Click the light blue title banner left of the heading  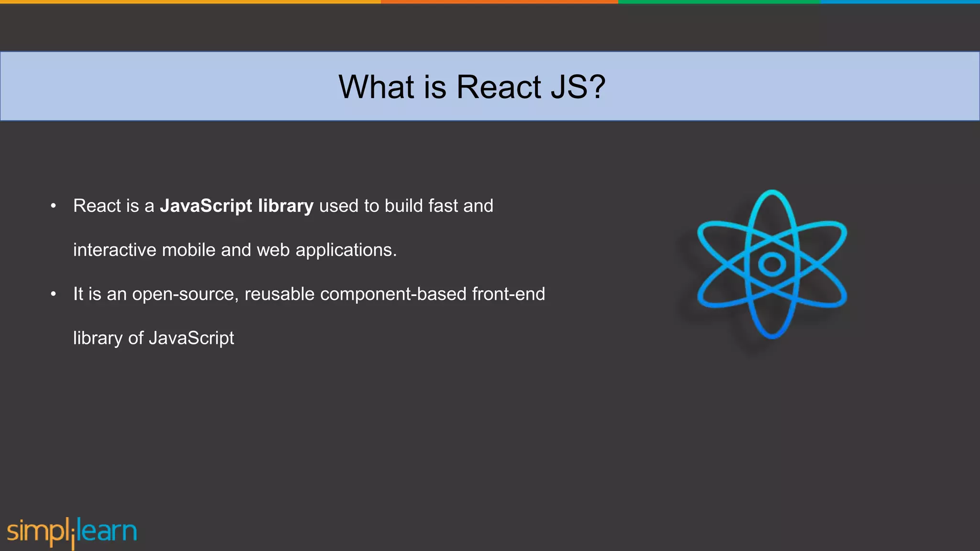[x=167, y=87]
